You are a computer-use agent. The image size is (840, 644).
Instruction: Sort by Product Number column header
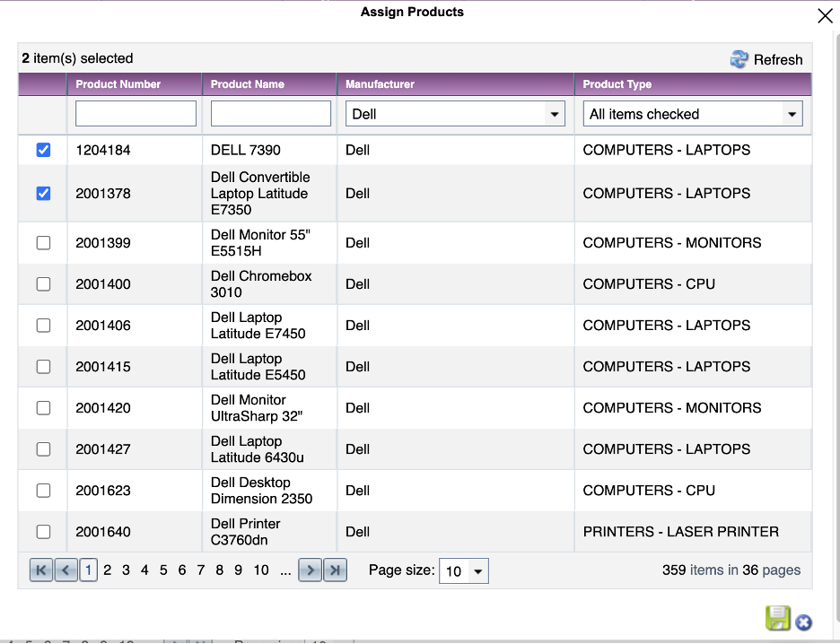118,84
